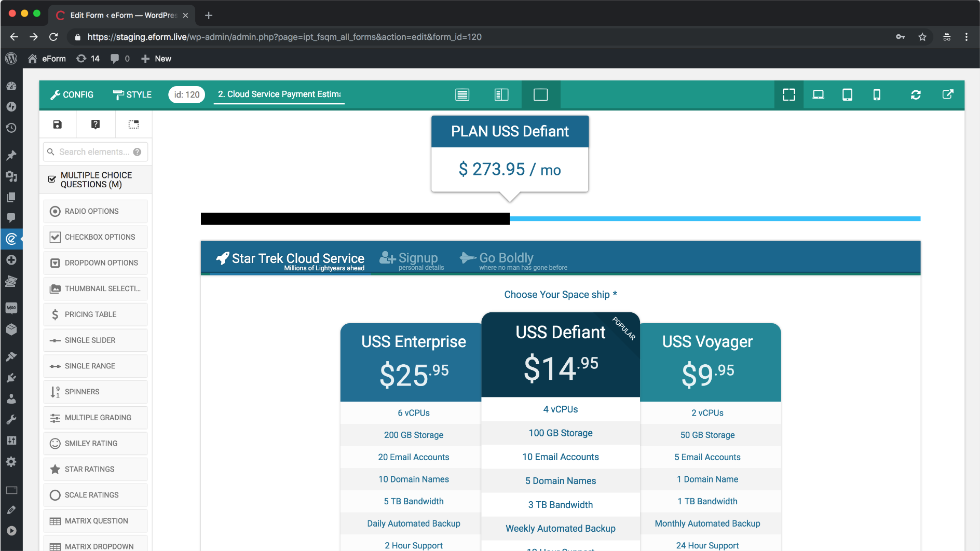Open the Plugins sidebar icon

(x=11, y=378)
